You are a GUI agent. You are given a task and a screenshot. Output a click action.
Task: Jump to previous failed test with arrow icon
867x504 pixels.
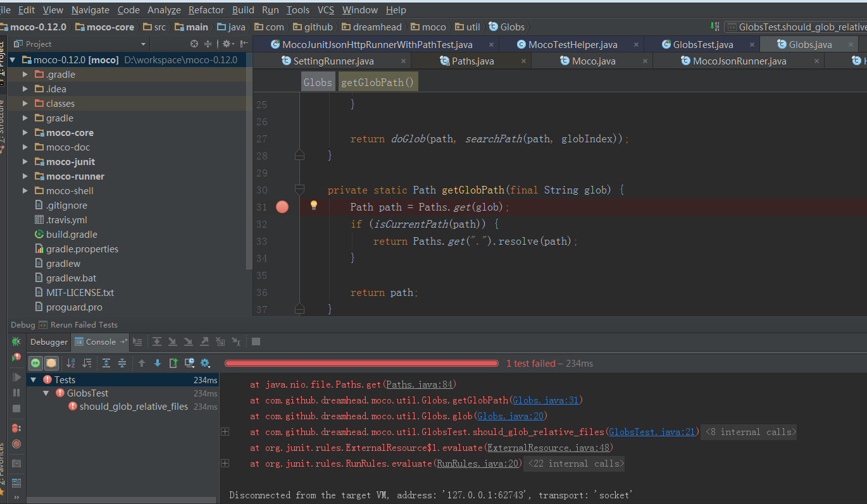(142, 363)
